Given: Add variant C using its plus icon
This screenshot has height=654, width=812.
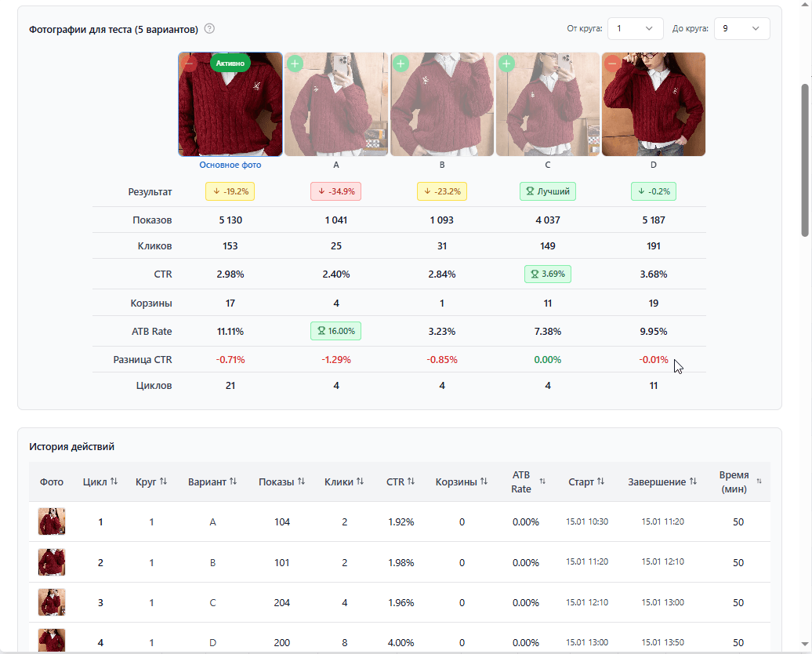Looking at the screenshot, I should [506, 64].
